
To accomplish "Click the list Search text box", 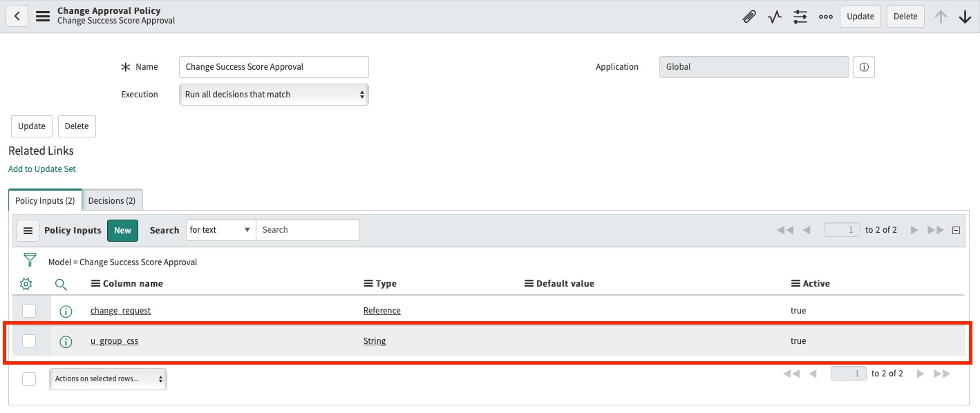I will [308, 230].
